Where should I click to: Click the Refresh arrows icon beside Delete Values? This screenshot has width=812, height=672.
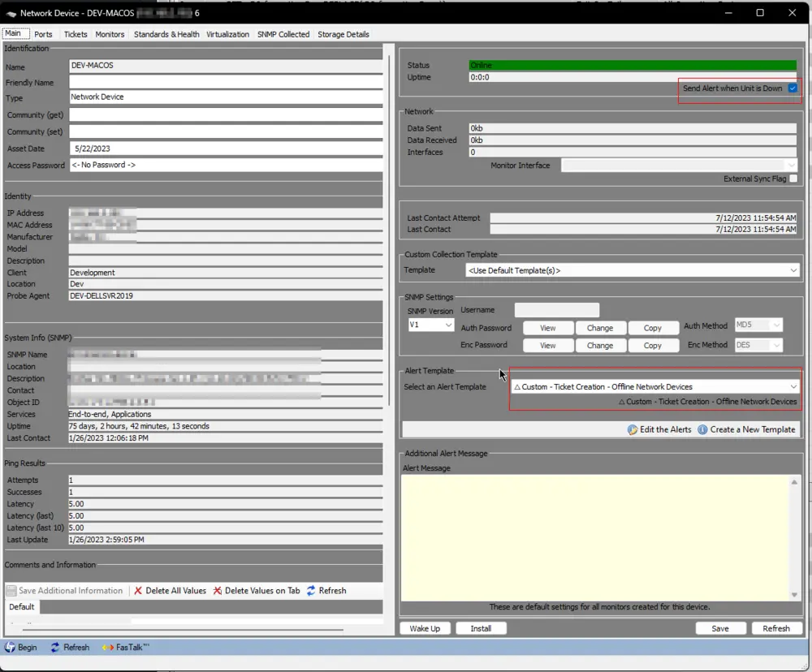(311, 591)
